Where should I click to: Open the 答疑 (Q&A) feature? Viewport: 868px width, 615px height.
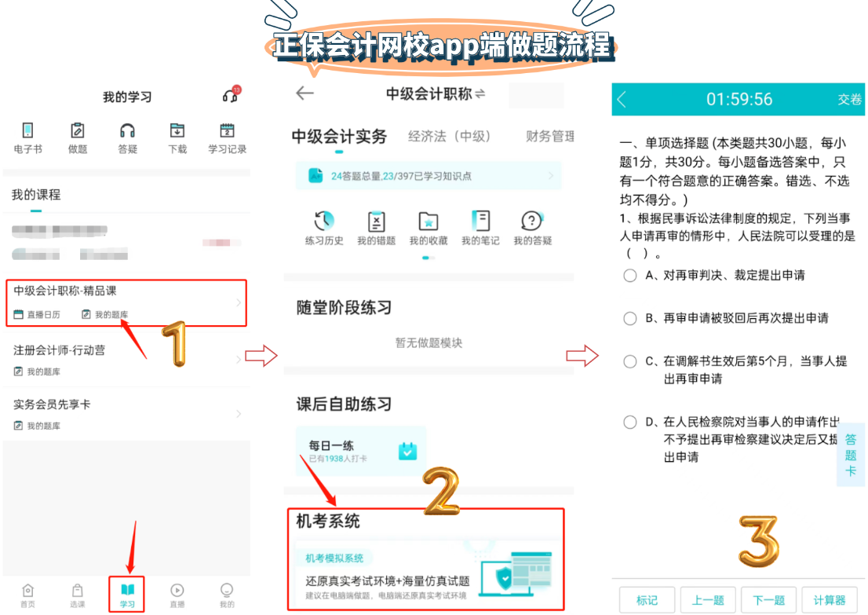(127, 137)
